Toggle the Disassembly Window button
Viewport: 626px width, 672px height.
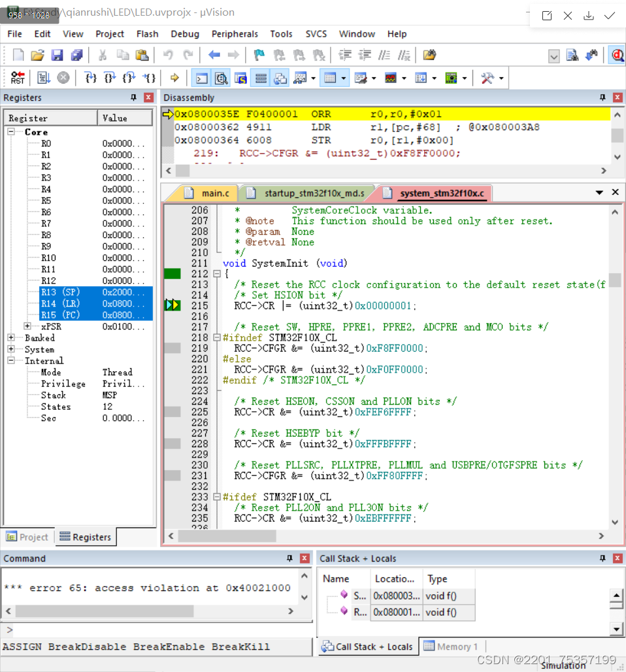pos(222,78)
